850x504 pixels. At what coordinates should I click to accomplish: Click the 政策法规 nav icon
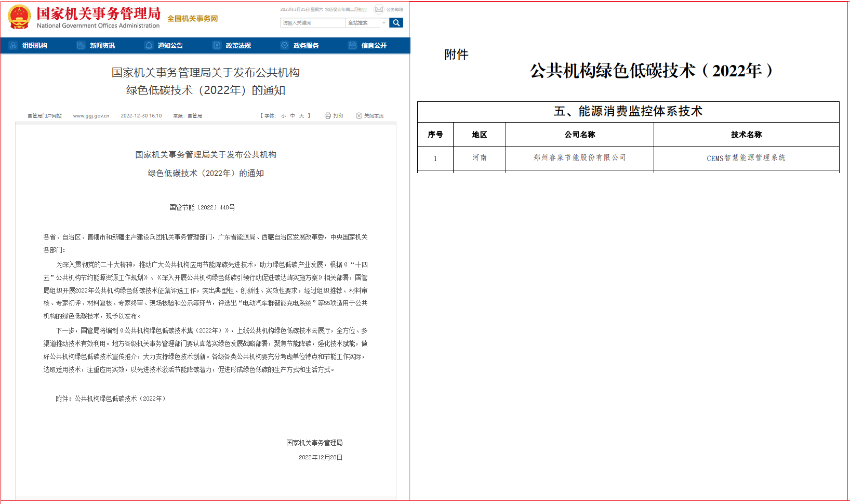click(x=217, y=45)
